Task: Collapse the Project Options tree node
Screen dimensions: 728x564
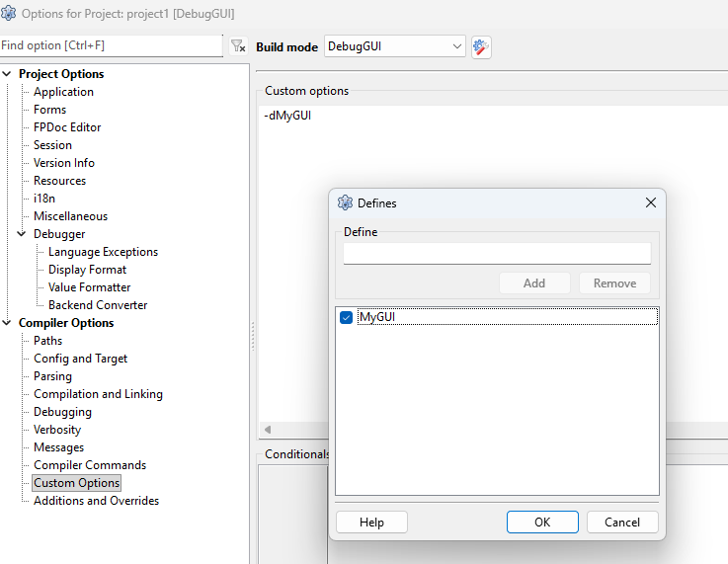Action: coord(7,73)
